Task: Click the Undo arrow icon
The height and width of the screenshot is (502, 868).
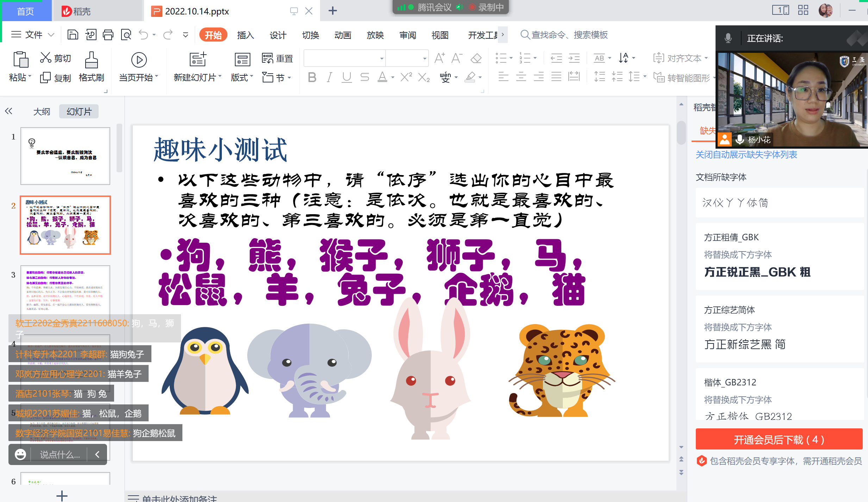Action: [143, 35]
